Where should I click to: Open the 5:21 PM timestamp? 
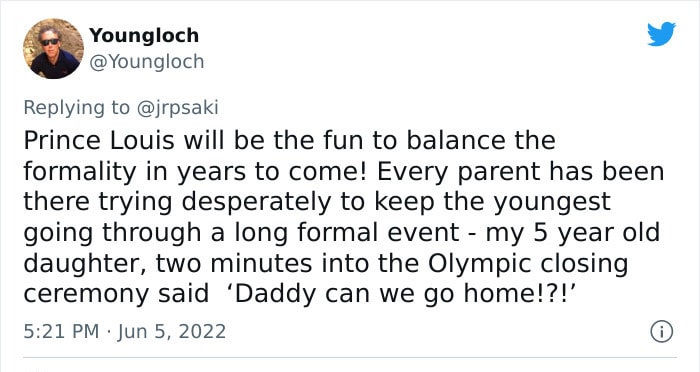(x=61, y=332)
